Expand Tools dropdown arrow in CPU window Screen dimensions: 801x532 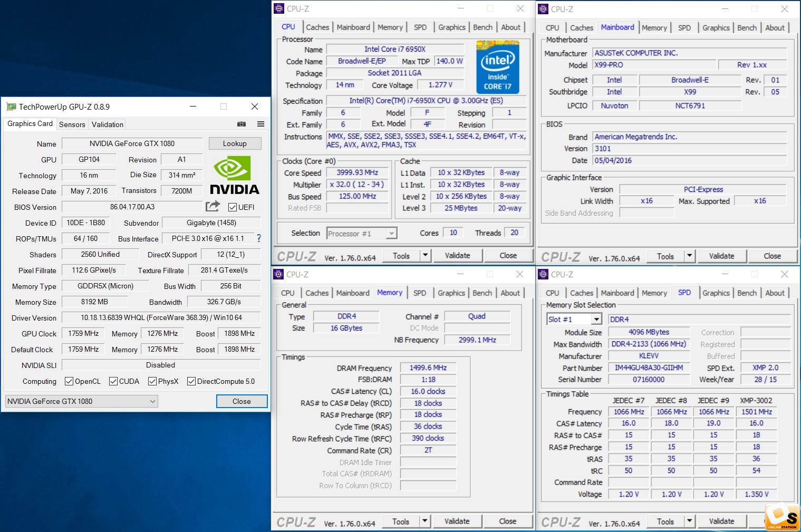pyautogui.click(x=425, y=256)
